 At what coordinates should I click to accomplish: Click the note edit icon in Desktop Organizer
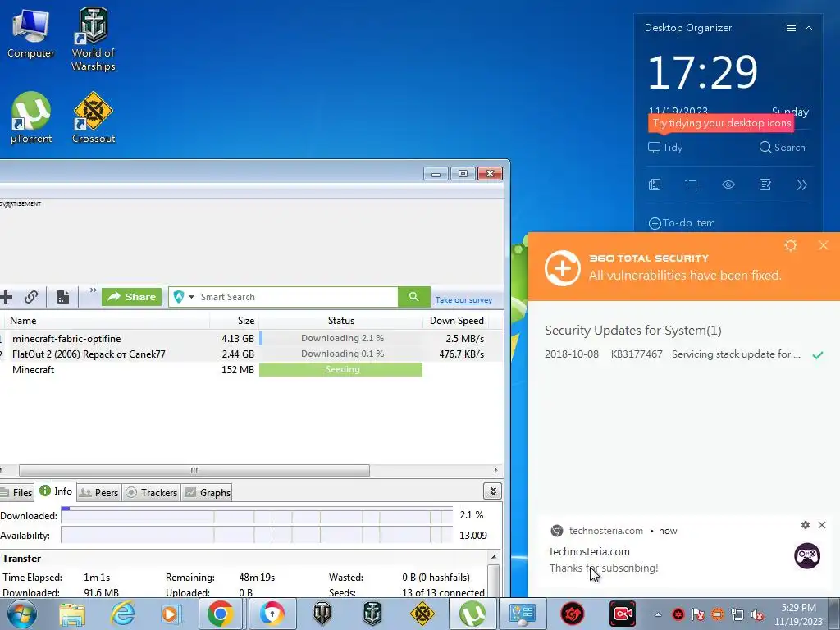765,185
